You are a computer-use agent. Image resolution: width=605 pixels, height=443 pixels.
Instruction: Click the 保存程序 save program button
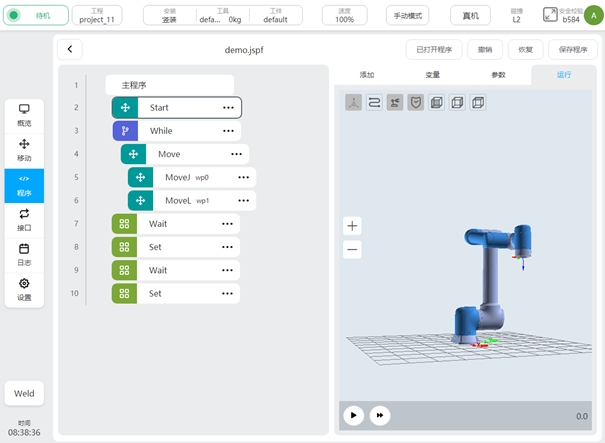(x=573, y=50)
